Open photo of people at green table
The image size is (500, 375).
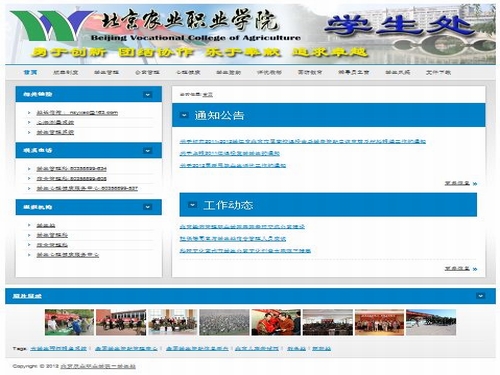(69, 322)
